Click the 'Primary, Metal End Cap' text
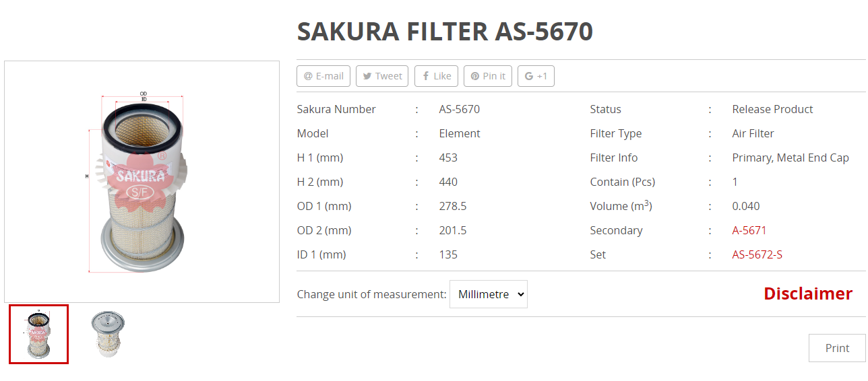The height and width of the screenshot is (381, 868). [x=790, y=158]
